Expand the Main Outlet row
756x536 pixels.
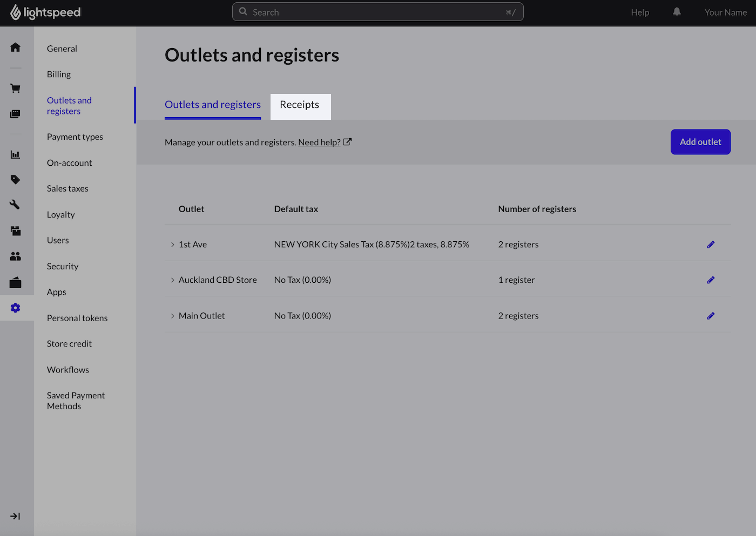172,316
